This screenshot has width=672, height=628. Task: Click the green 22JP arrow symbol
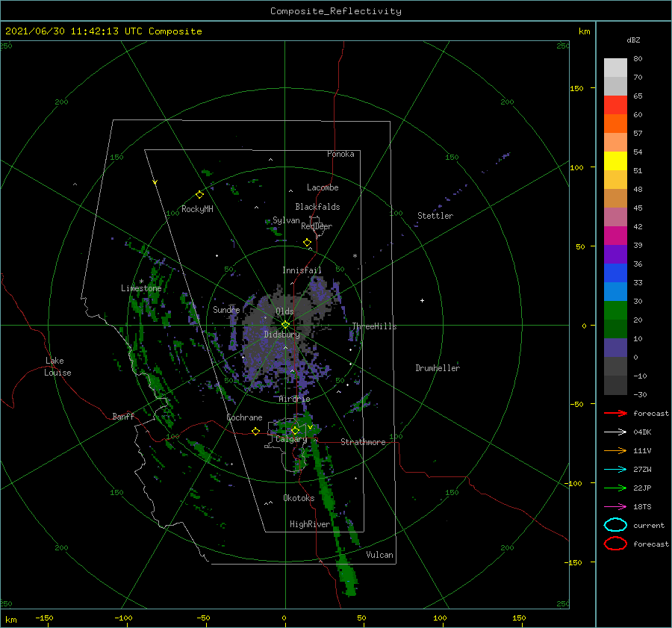[615, 488]
